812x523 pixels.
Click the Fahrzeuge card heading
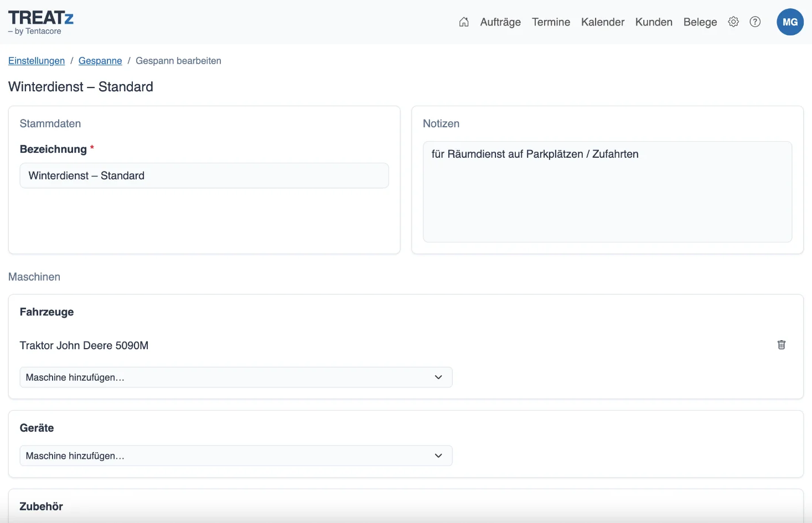tap(46, 312)
